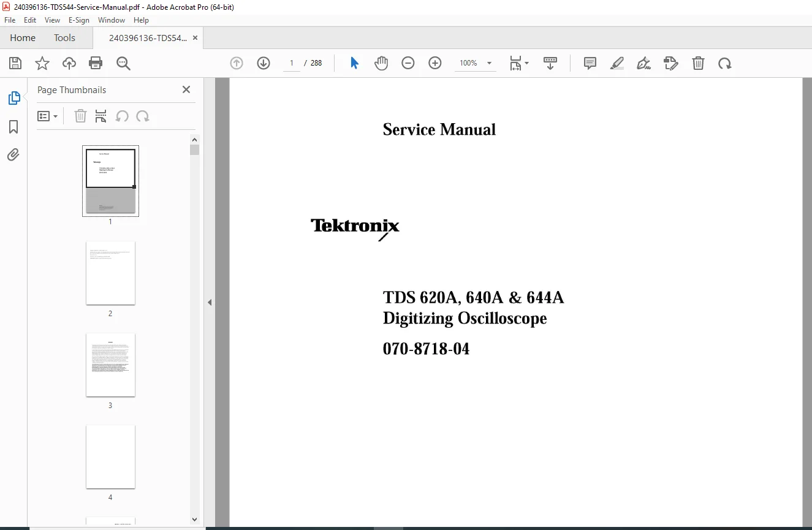Select page 4 thumbnail
This screenshot has height=530, width=812.
[x=110, y=457]
